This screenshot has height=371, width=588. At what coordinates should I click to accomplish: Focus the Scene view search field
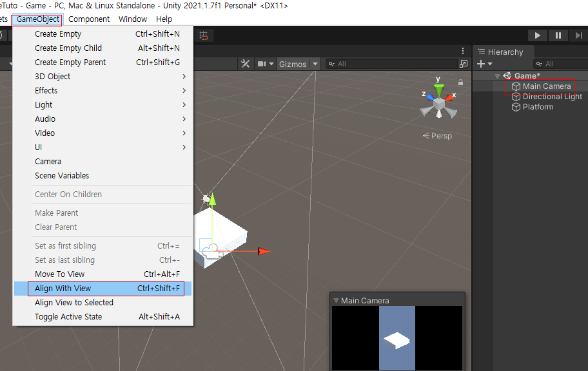392,64
